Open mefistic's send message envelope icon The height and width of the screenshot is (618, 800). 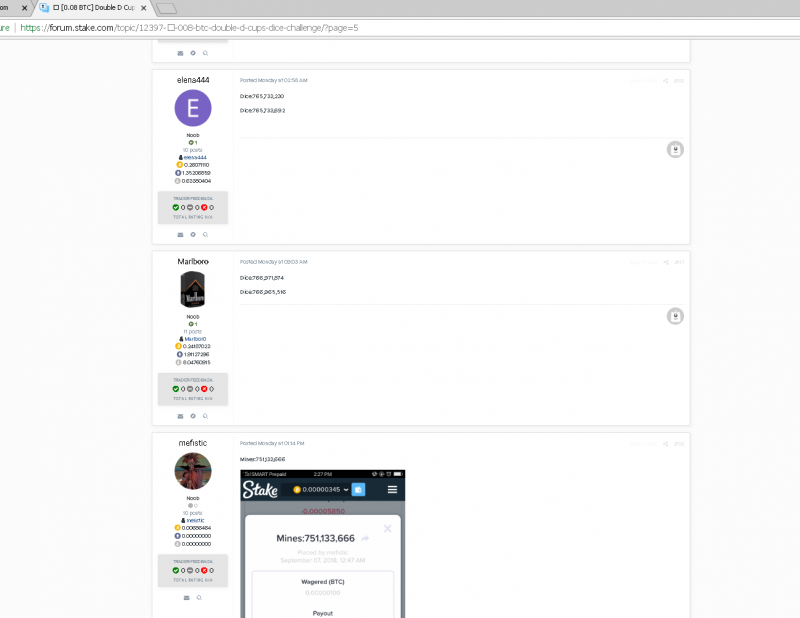click(186, 598)
